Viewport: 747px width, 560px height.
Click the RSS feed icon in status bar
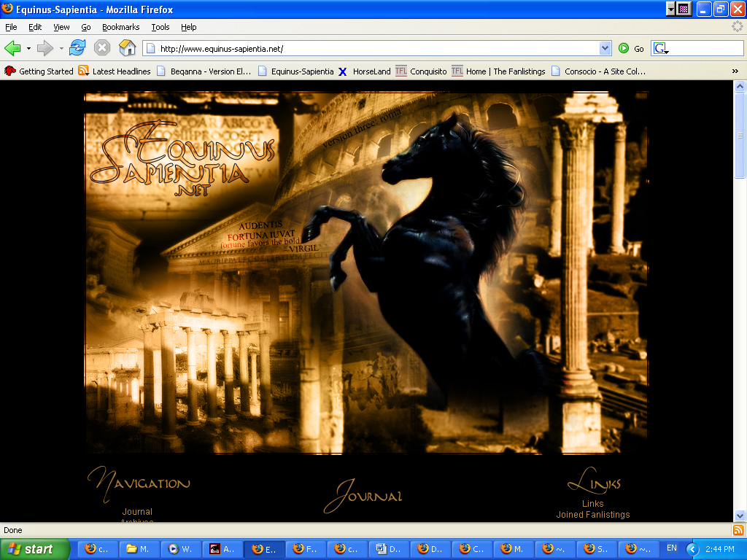tap(738, 530)
